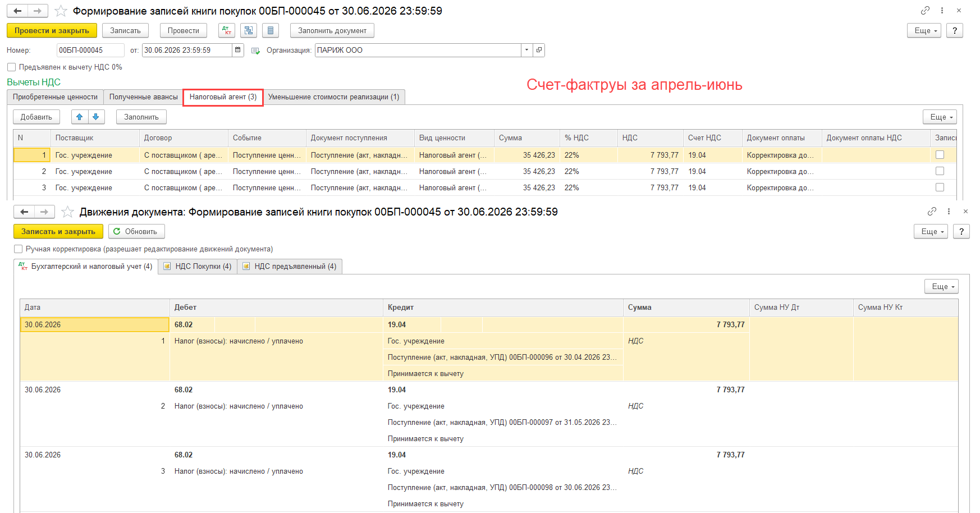The height and width of the screenshot is (513, 980).
Task: Click the Записать button
Action: 125,31
